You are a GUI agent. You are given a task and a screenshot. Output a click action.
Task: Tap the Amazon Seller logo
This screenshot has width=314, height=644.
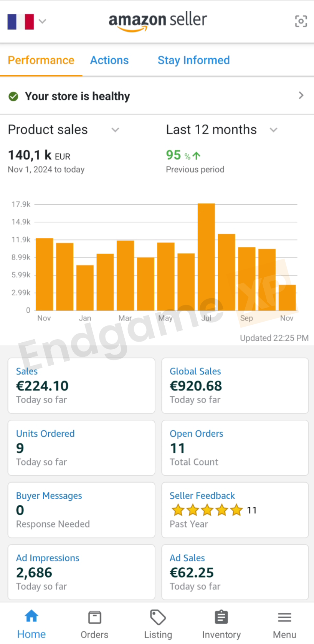pyautogui.click(x=158, y=21)
